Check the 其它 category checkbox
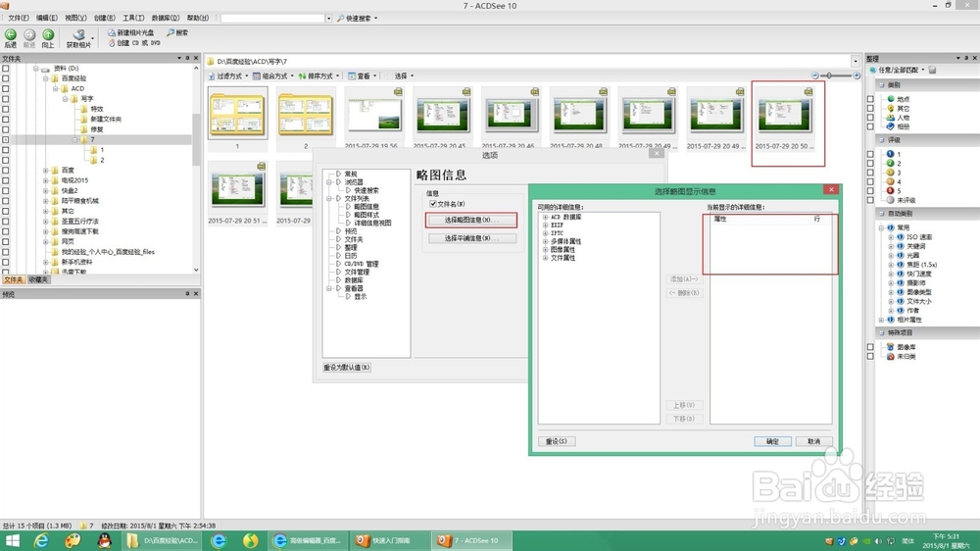 (x=870, y=108)
